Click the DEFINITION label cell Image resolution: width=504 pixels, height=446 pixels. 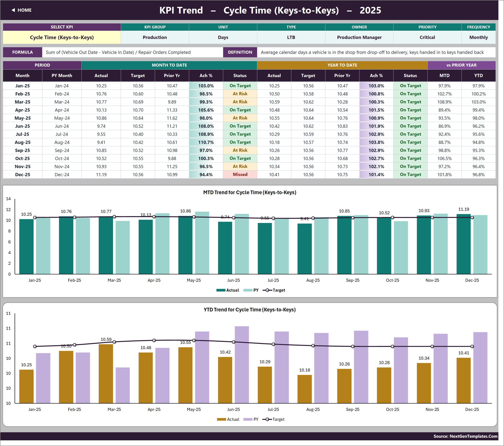point(240,52)
